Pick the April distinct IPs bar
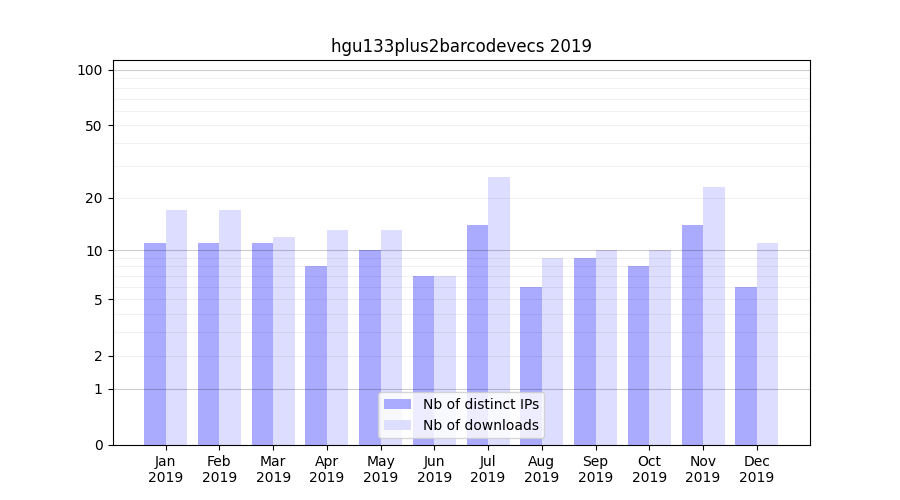Image resolution: width=900 pixels, height=500 pixels. click(316, 355)
